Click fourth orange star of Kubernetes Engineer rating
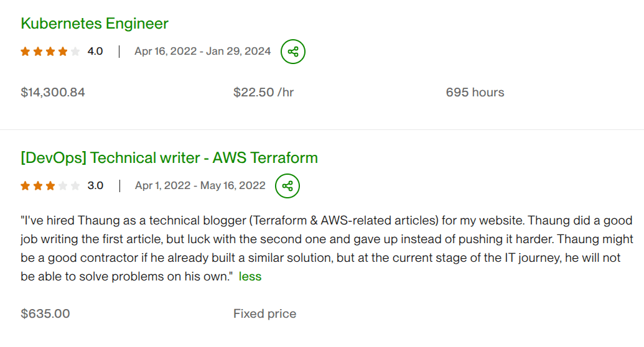 [63, 52]
